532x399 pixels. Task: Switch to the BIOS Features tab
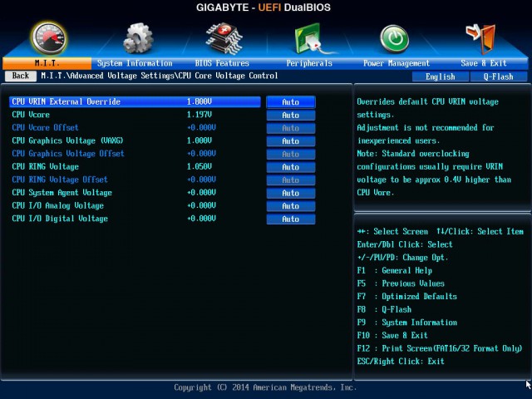[x=222, y=63]
